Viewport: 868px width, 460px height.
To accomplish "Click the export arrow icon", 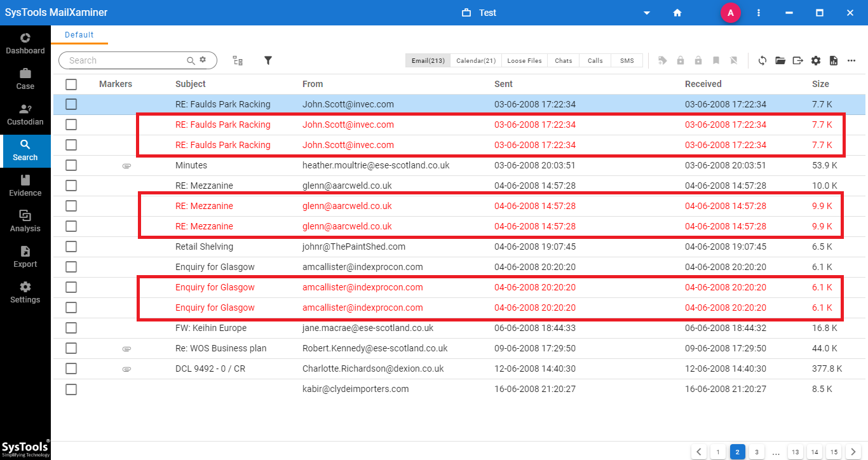I will coord(798,60).
